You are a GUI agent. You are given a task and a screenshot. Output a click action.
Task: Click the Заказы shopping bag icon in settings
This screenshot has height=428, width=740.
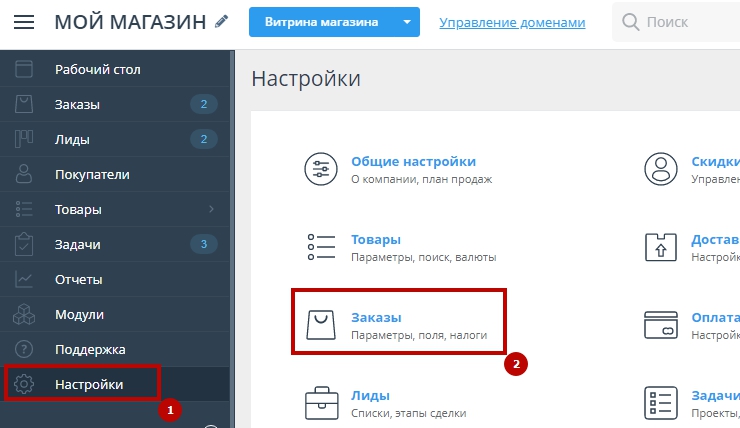click(321, 325)
